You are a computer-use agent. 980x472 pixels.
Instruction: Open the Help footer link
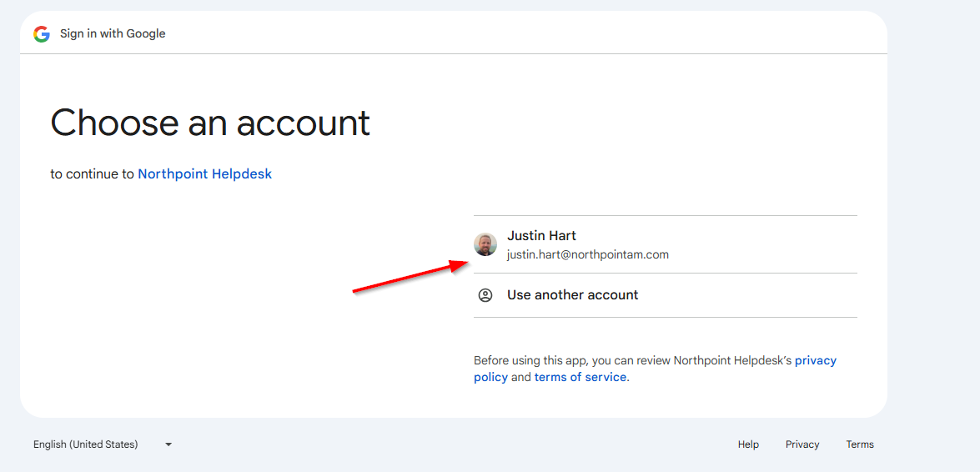point(748,444)
